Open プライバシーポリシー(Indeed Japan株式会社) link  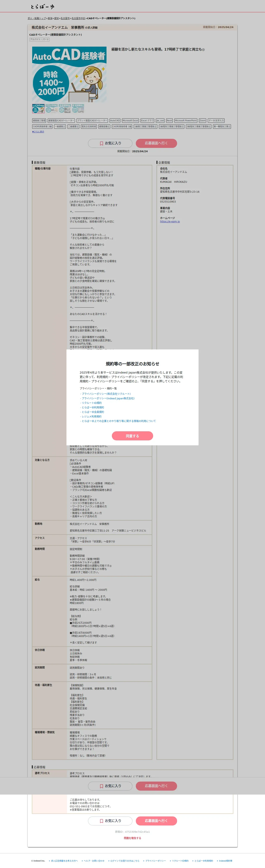[108, 398]
